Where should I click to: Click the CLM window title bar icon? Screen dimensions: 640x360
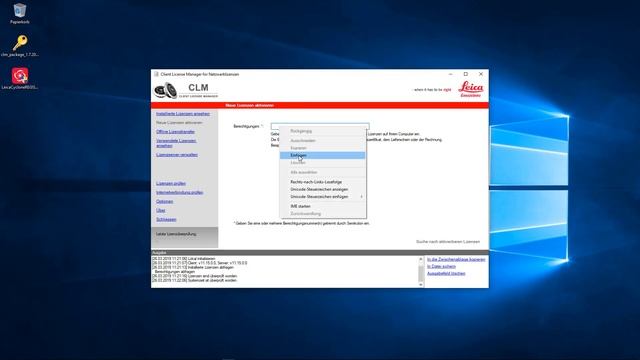156,74
